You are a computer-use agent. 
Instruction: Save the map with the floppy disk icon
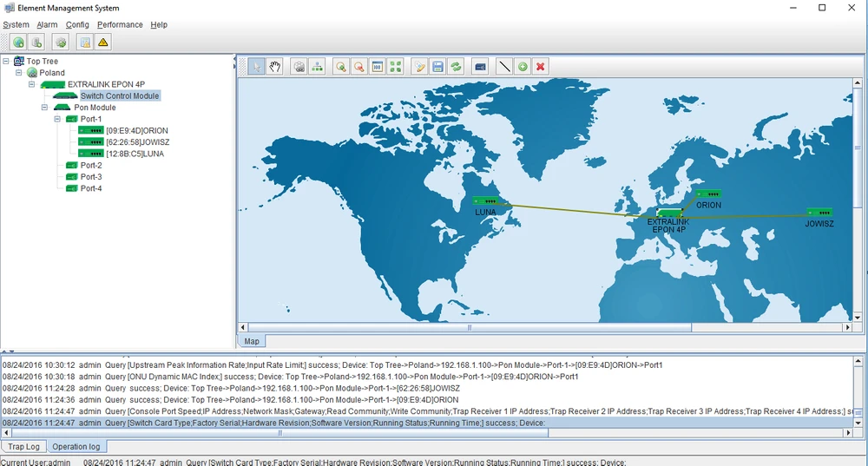438,66
